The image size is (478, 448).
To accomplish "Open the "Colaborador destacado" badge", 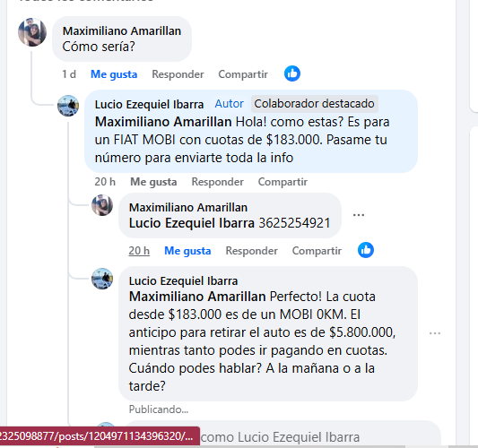I will coord(314,104).
